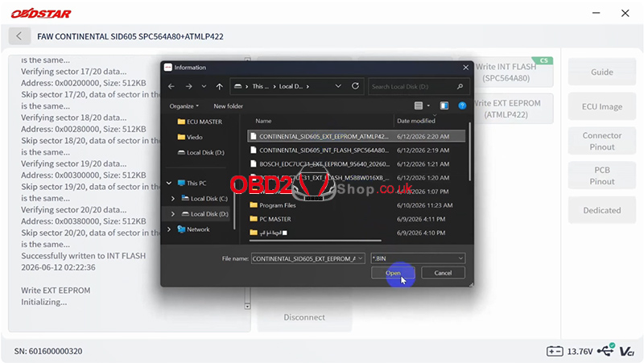Open the Organize menu
644x363 pixels.
184,106
